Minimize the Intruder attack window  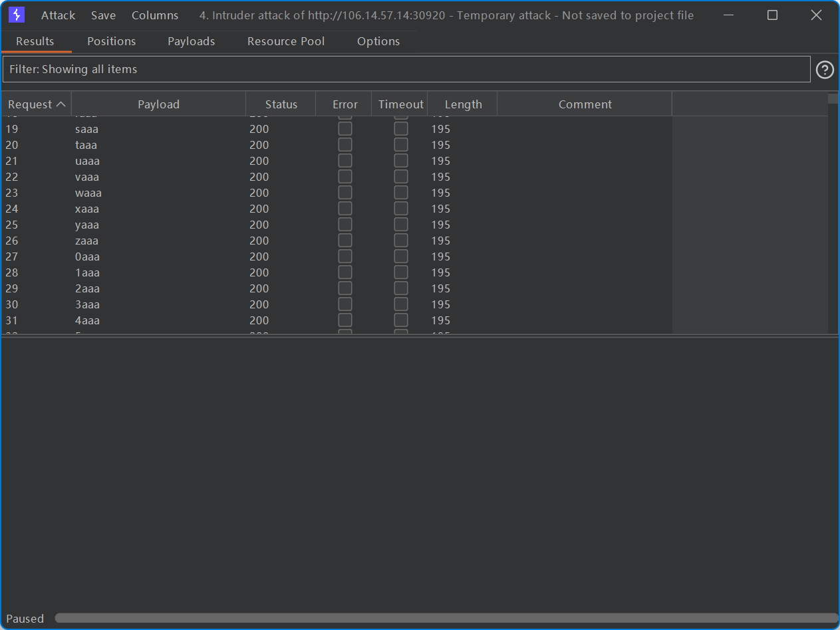pyautogui.click(x=729, y=15)
